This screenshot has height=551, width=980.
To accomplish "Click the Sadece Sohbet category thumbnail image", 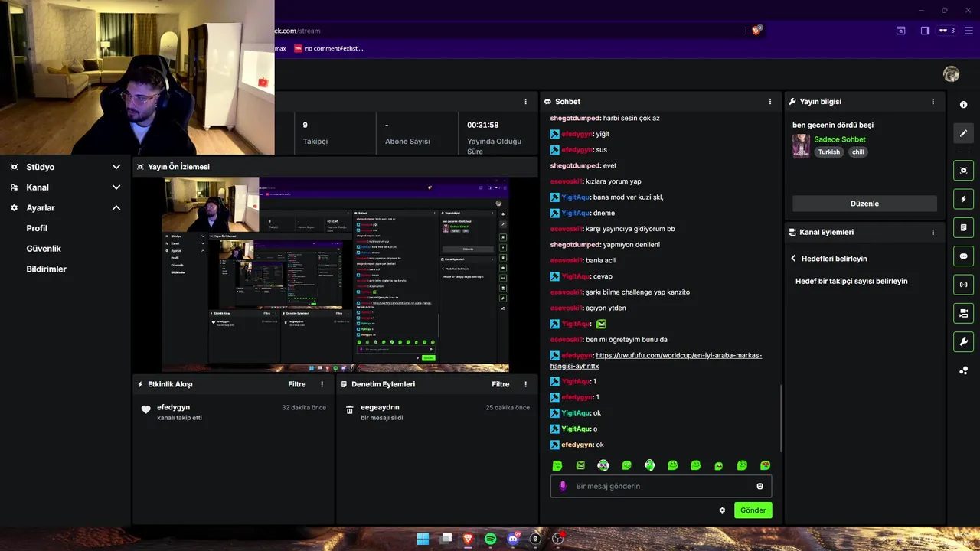I will [x=802, y=145].
